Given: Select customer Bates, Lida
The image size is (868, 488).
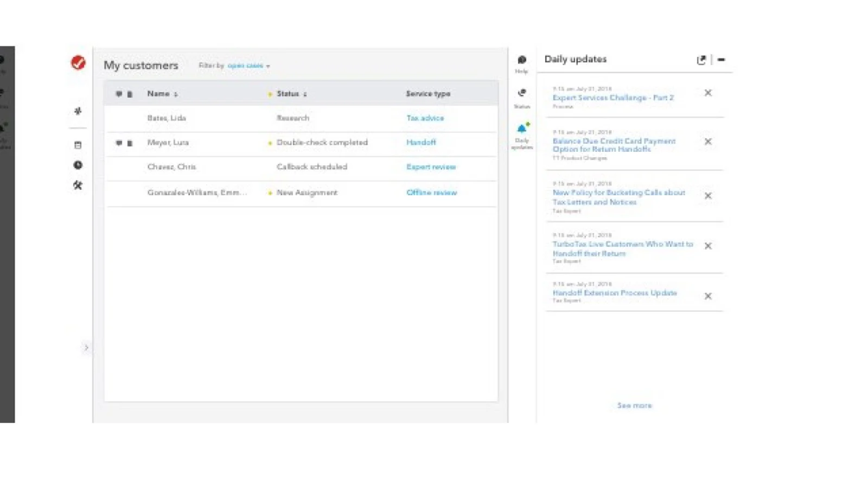Looking at the screenshot, I should [x=167, y=118].
